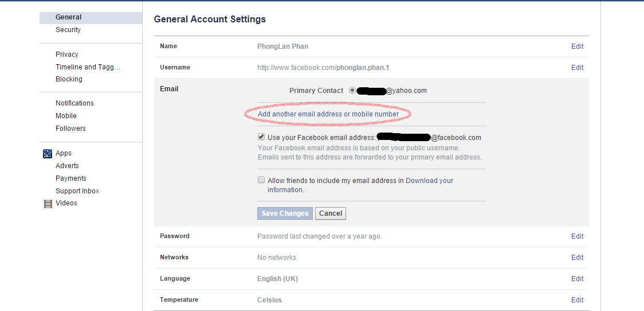644x311 pixels.
Task: Click the Save Changes button
Action: (285, 213)
